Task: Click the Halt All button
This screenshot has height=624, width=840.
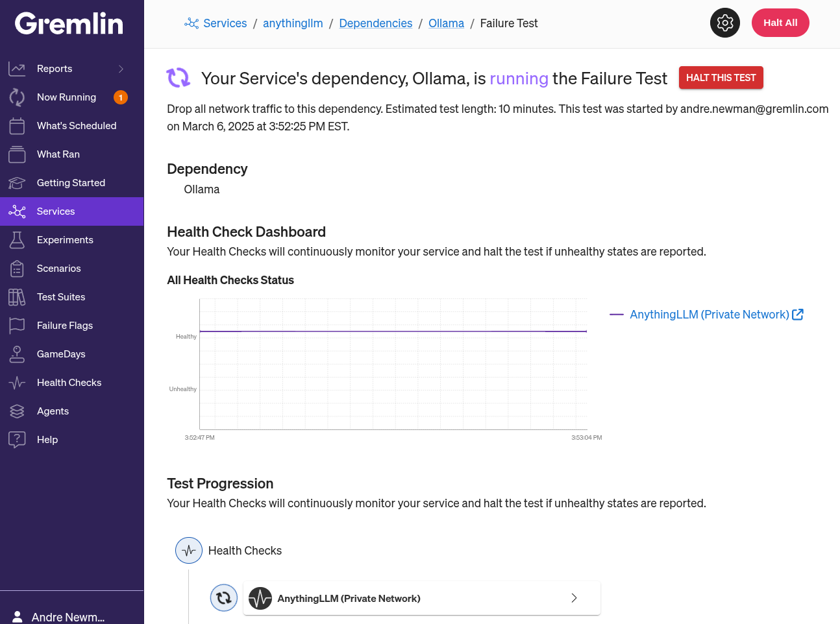Action: click(x=780, y=23)
